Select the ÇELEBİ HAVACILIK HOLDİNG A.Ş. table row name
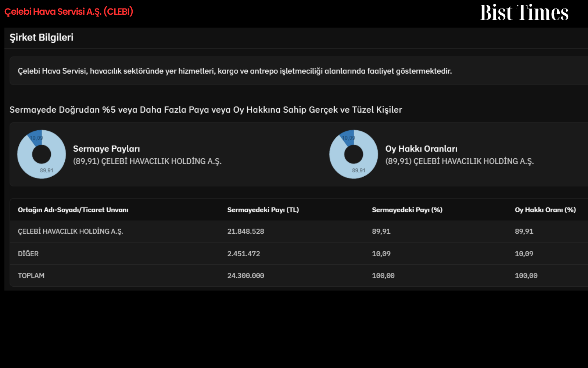The width and height of the screenshot is (588, 368). tap(71, 231)
